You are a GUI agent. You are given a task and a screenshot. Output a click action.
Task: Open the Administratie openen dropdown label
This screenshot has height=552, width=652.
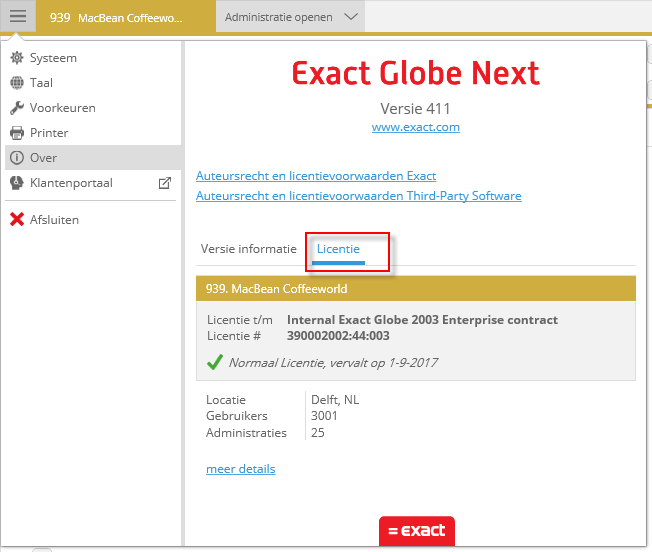[x=279, y=17]
